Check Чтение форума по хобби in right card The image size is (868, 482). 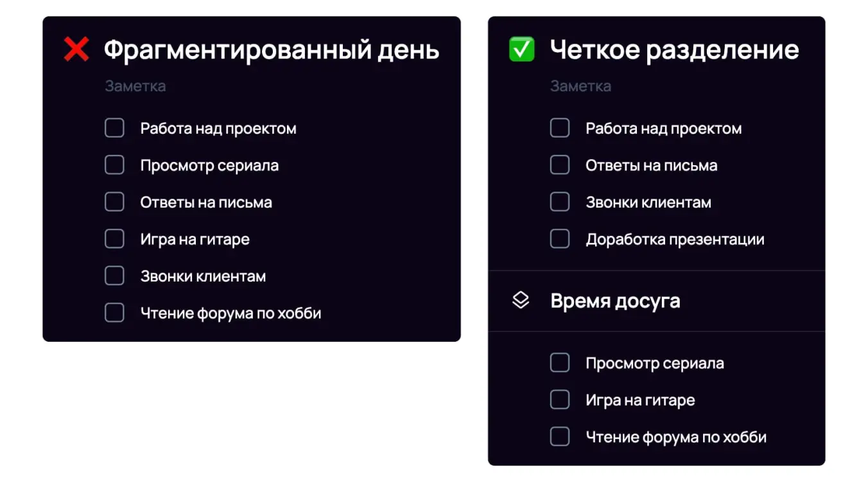pyautogui.click(x=559, y=436)
